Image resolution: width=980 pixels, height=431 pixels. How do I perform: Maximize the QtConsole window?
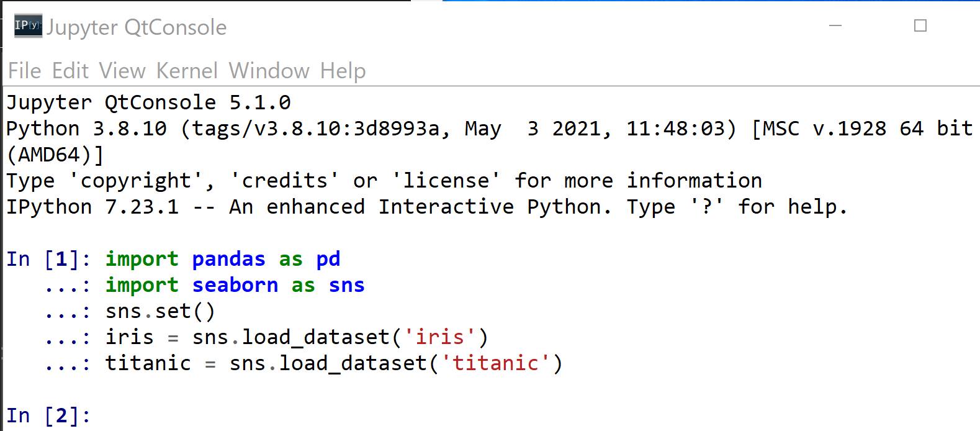click(920, 26)
